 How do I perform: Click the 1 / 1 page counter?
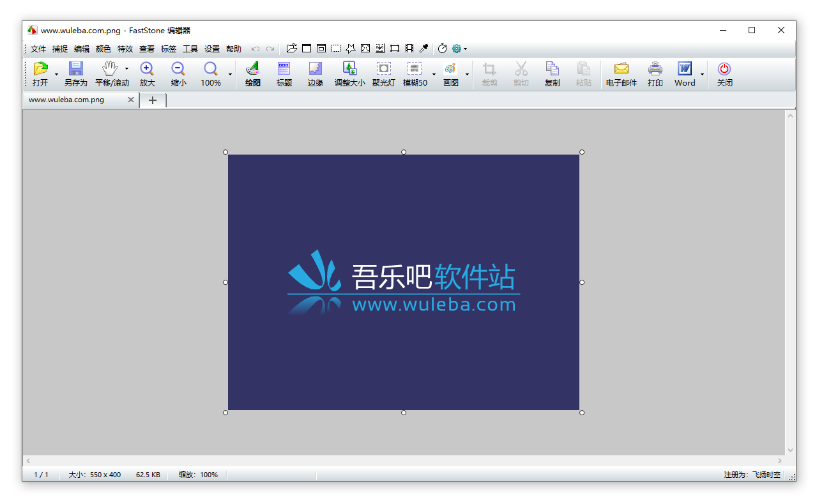pos(41,475)
